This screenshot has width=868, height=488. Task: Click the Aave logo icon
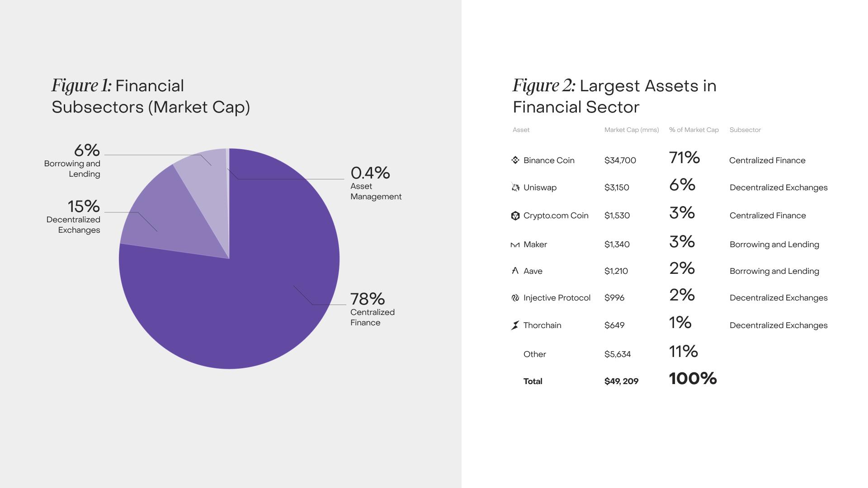(x=515, y=271)
